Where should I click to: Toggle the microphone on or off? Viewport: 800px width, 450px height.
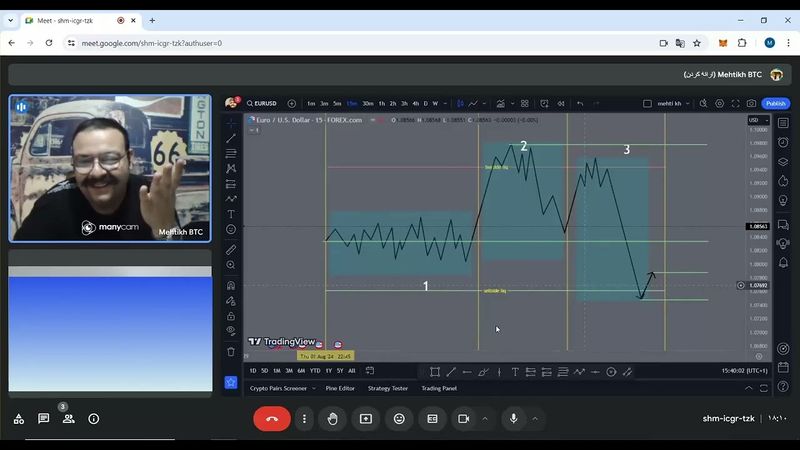coord(513,419)
